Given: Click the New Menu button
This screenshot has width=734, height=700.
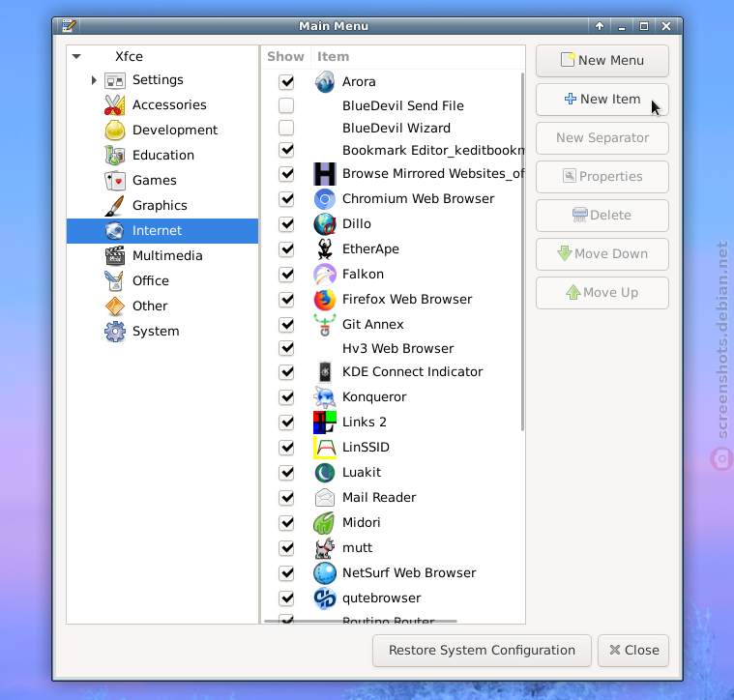Looking at the screenshot, I should tap(602, 61).
